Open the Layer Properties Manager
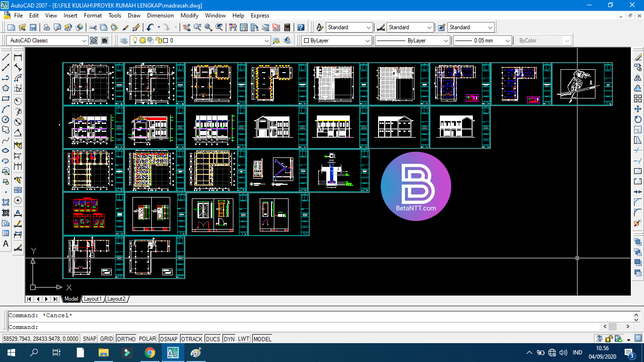The height and width of the screenshot is (362, 644). (124, 41)
